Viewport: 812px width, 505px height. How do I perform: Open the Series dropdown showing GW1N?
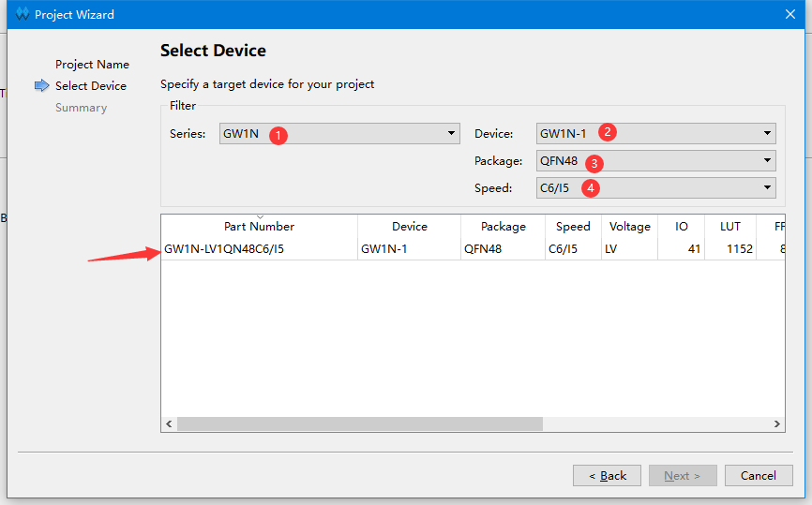[339, 133]
